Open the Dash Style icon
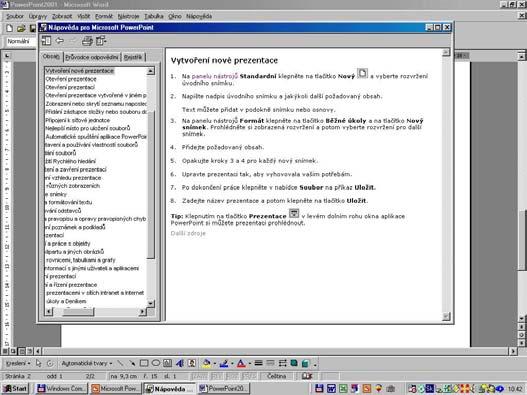The height and width of the screenshot is (395, 527). (270, 363)
